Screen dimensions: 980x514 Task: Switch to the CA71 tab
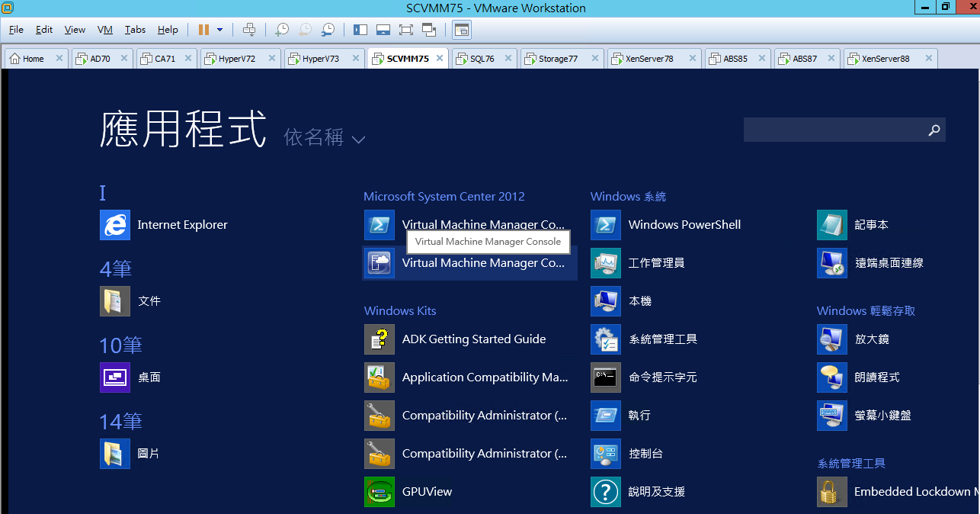(166, 59)
